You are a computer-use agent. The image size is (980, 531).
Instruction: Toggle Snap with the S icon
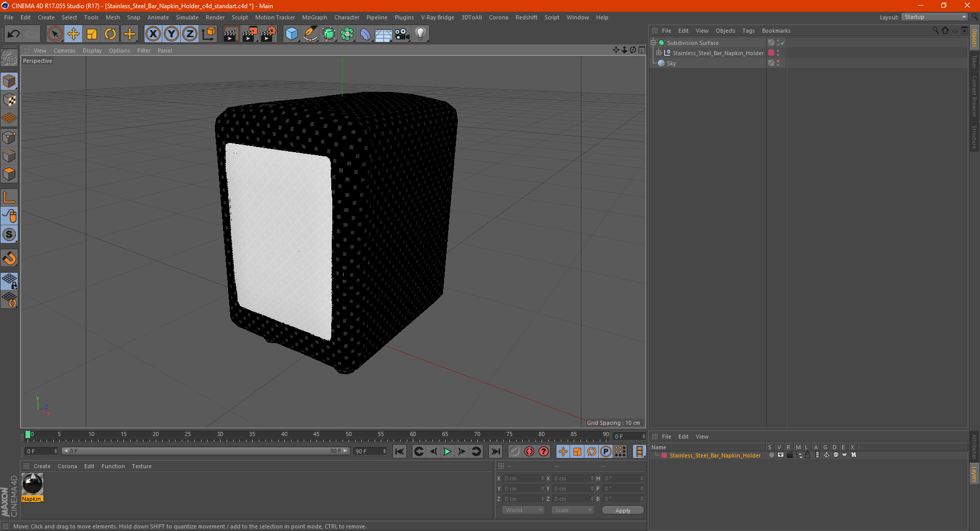tap(10, 235)
